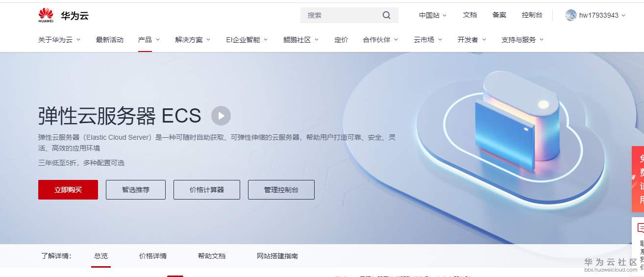Expand the 鲲鹏社区 menu
This screenshot has height=277, width=644.
301,40
